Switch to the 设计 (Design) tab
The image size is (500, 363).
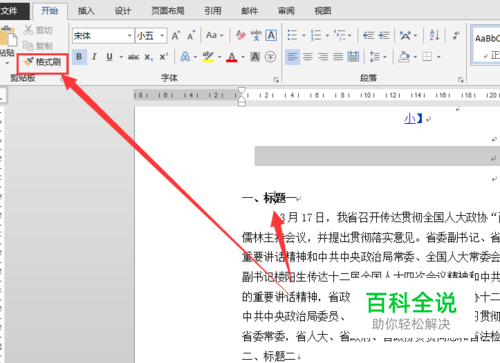[123, 11]
